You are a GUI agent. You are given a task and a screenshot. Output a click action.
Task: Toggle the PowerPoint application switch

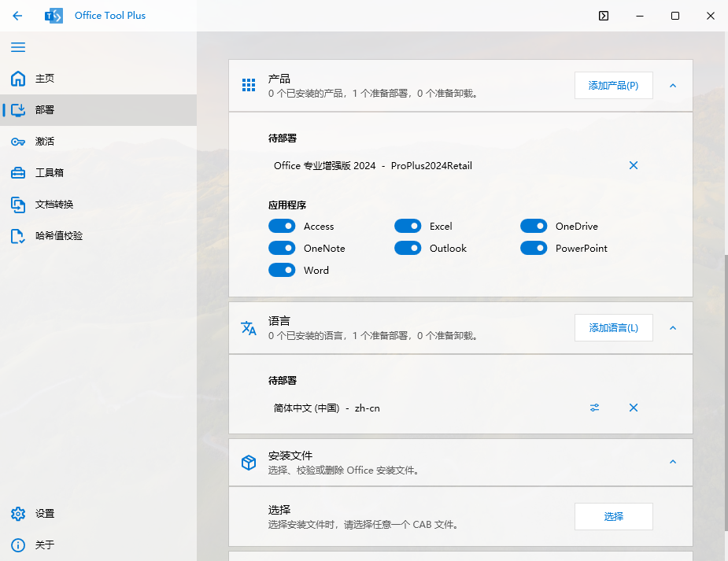[534, 248]
